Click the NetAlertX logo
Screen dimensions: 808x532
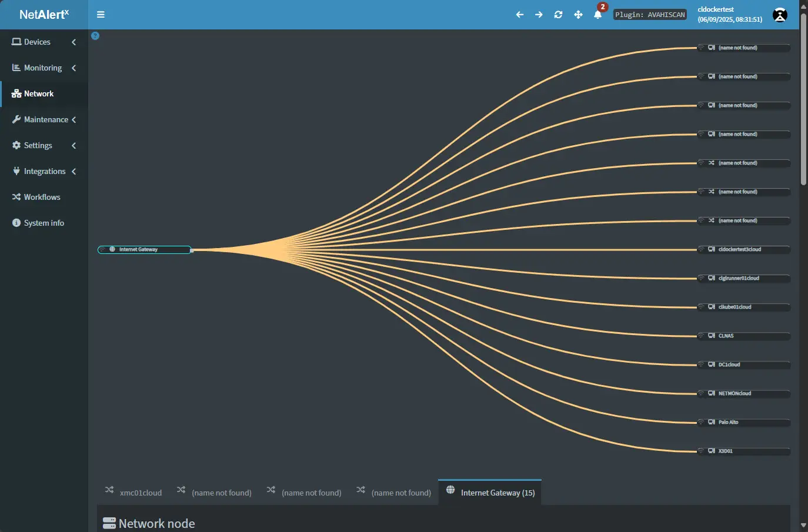click(x=44, y=15)
